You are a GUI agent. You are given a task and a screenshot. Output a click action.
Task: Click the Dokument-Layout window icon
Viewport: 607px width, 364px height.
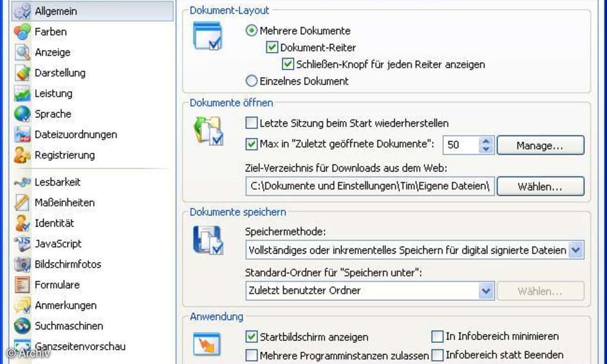click(207, 36)
